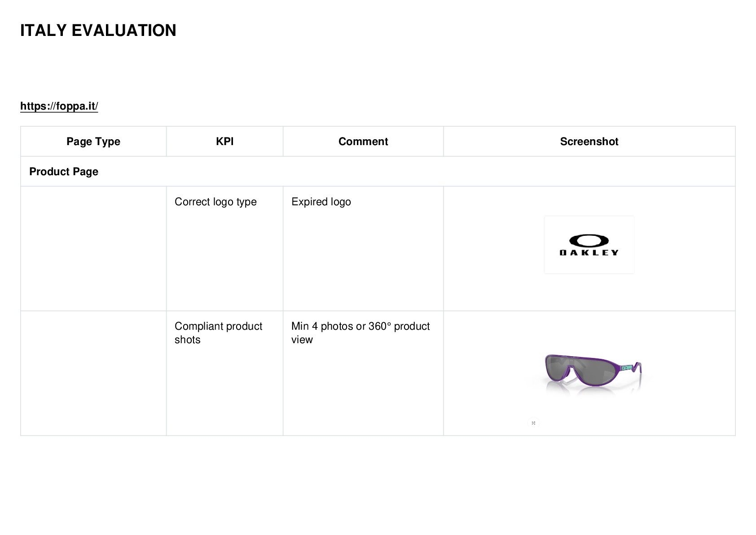The image size is (756, 535).
Task: Select the Product Page section row
Action: (x=378, y=172)
